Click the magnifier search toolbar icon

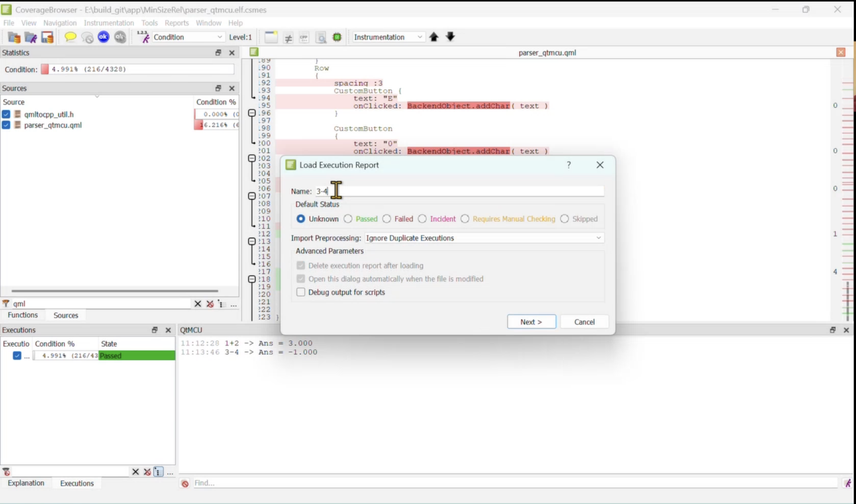click(x=321, y=37)
